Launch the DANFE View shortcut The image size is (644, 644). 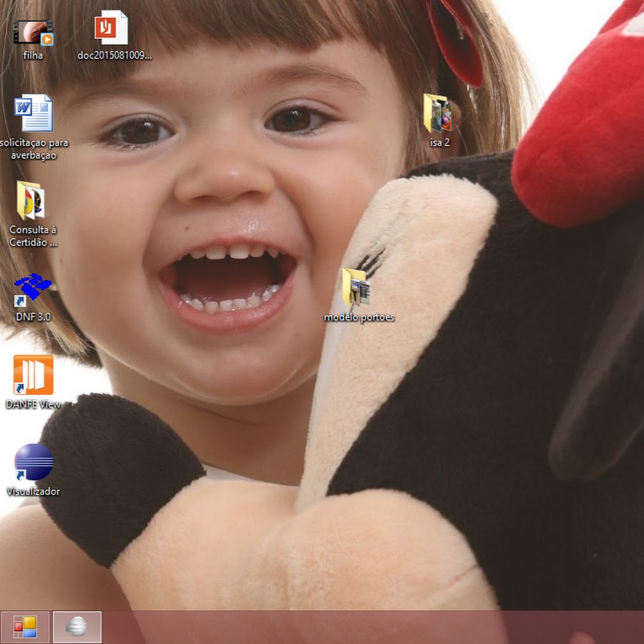click(33, 374)
